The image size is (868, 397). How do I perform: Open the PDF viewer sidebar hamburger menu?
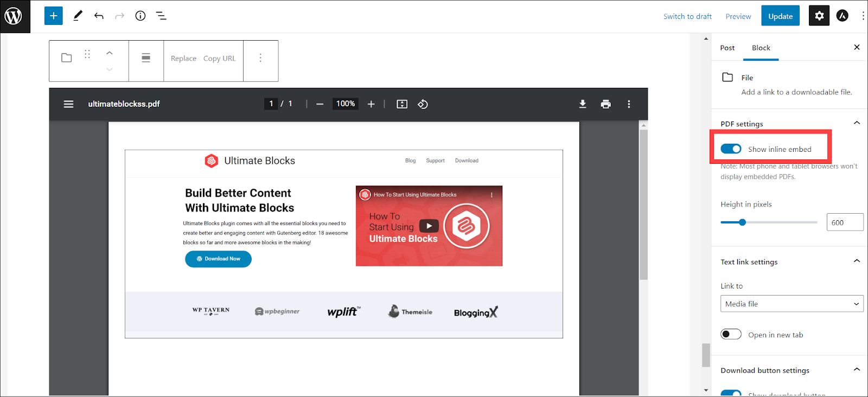68,104
